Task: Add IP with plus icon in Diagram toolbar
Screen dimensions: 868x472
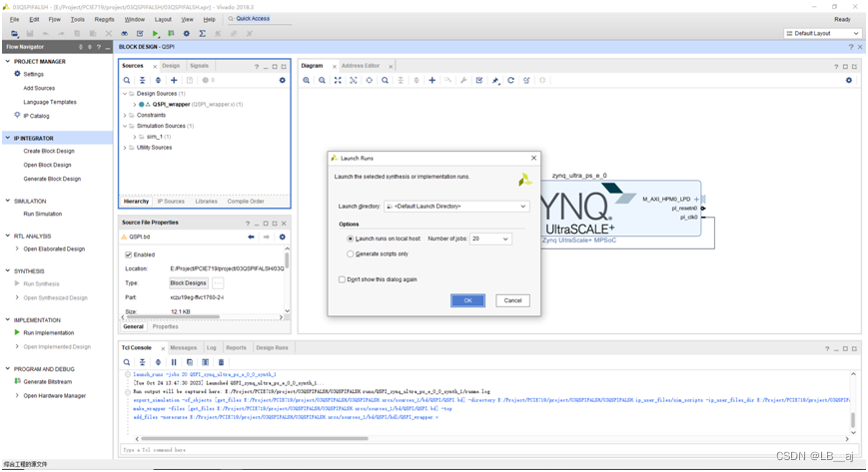Action: [433, 80]
